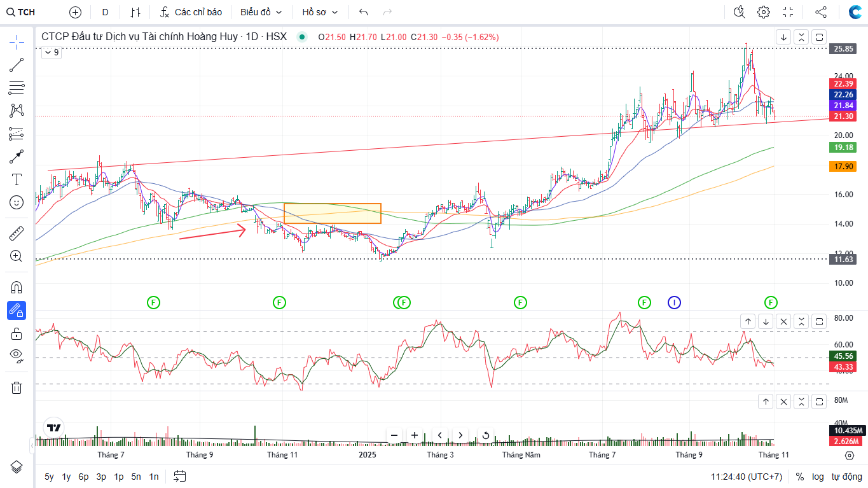Viewport: 868px width, 488px height.
Task: Open the Hồ sơ dropdown menu
Action: [x=320, y=12]
